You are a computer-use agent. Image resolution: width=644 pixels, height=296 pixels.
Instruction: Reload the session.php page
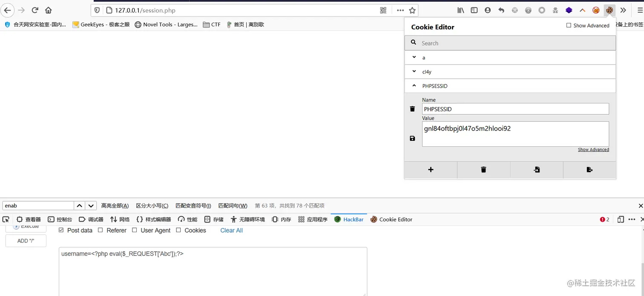click(x=35, y=10)
